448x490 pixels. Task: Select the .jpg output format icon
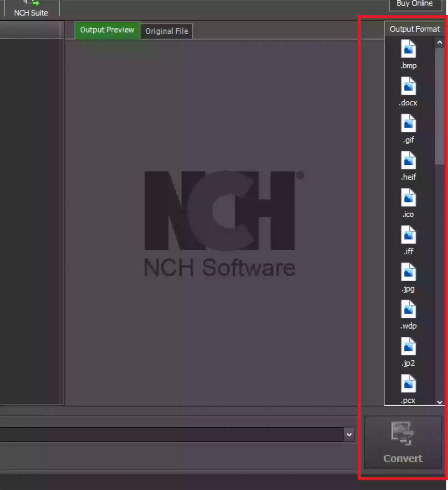point(408,272)
